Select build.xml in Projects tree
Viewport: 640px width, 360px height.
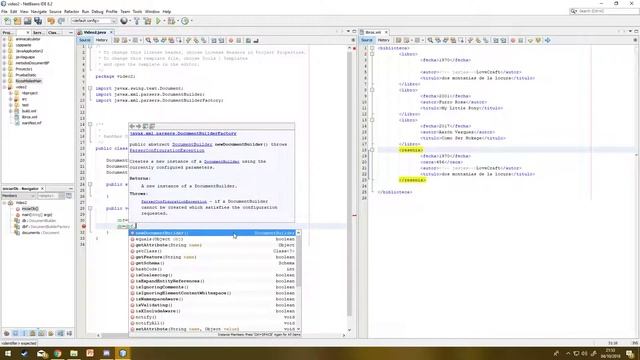[x=29, y=111]
